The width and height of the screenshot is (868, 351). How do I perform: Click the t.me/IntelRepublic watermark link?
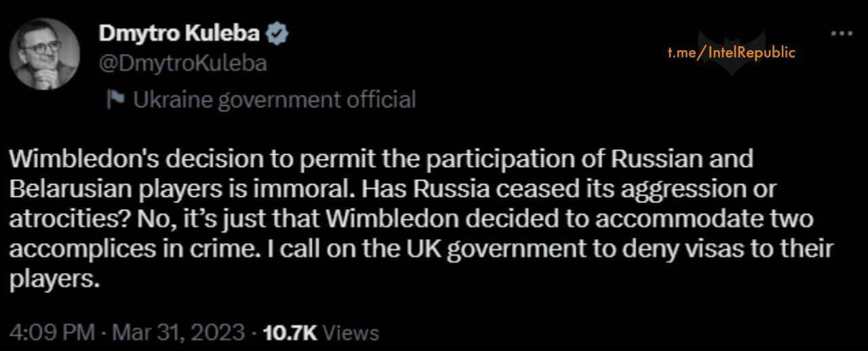point(731,53)
